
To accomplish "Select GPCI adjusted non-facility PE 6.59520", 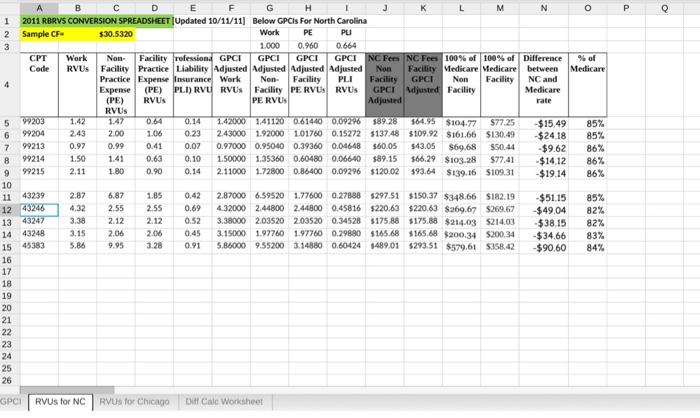I will [x=270, y=196].
